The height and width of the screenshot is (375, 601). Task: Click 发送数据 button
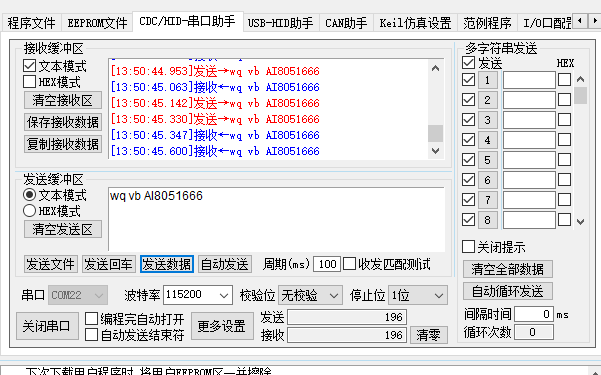coord(167,264)
